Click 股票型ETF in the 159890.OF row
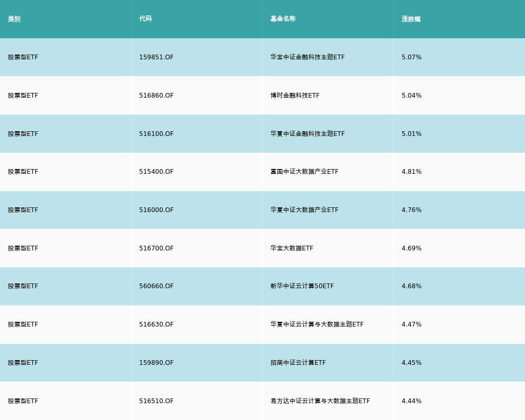The height and width of the screenshot is (420, 525). pos(23,363)
